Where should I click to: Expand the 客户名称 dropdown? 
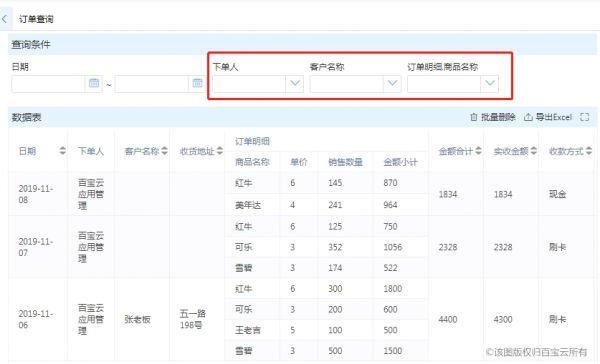pyautogui.click(x=392, y=83)
